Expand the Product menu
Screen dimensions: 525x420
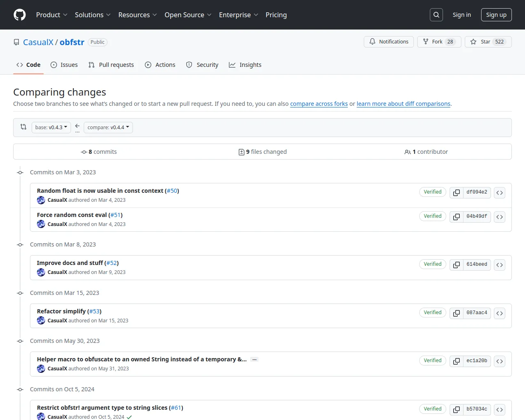pyautogui.click(x=52, y=15)
